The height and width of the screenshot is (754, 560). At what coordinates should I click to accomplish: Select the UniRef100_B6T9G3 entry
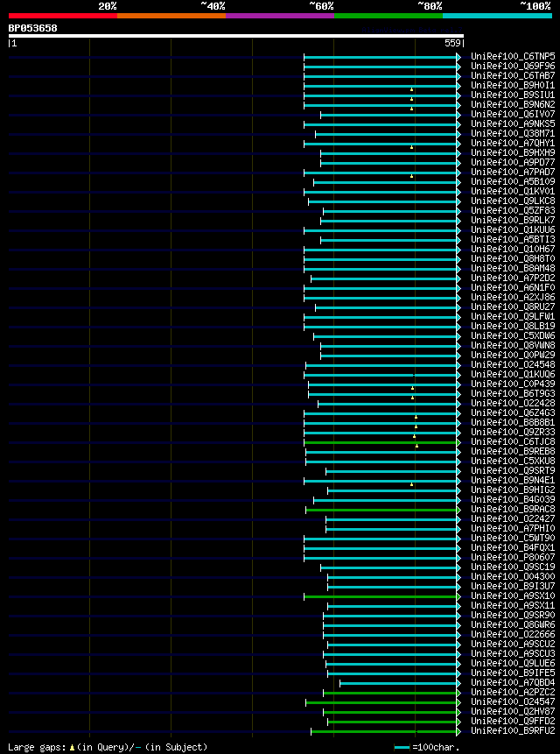point(513,393)
